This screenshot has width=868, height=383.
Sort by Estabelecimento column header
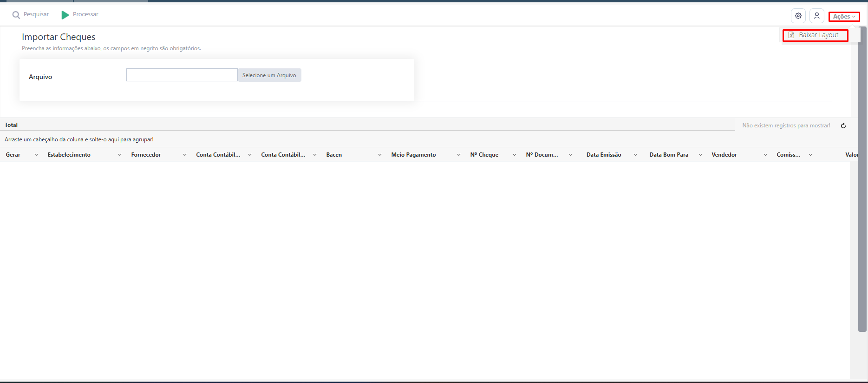(x=69, y=155)
